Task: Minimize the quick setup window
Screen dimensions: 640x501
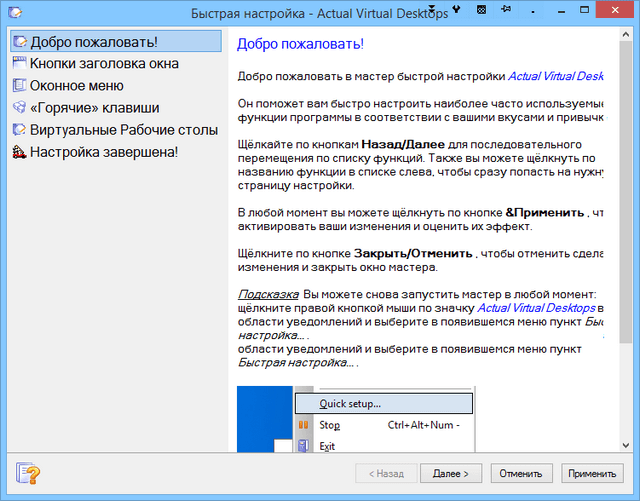Action: [562, 10]
